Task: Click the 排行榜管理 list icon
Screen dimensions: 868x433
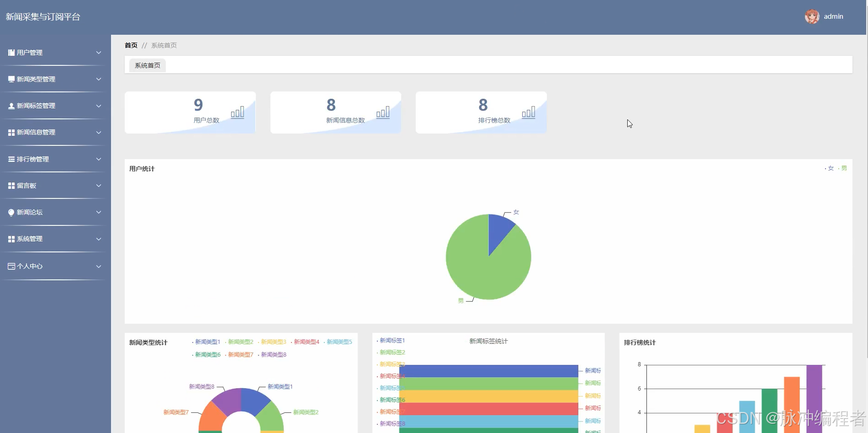Action: pos(11,159)
